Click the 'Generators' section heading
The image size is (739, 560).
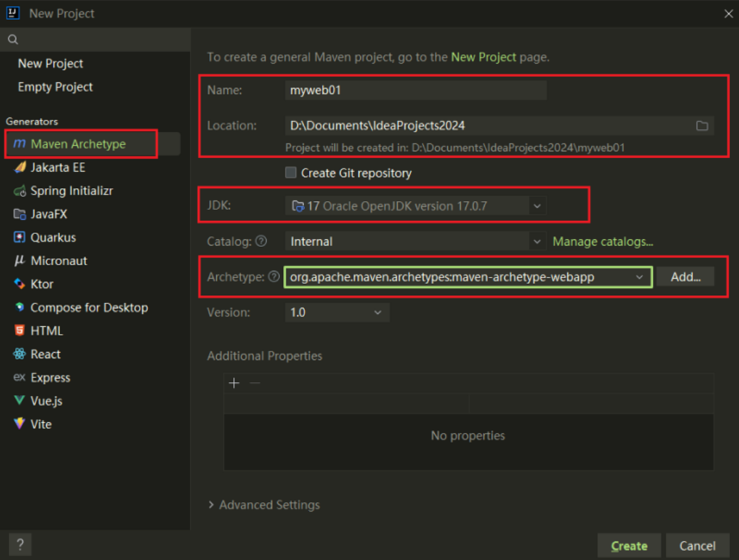tap(32, 122)
